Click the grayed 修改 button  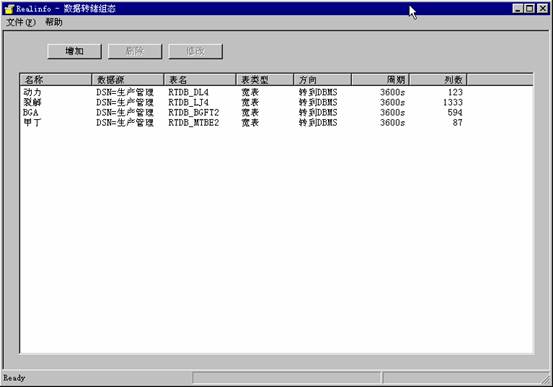coord(195,51)
